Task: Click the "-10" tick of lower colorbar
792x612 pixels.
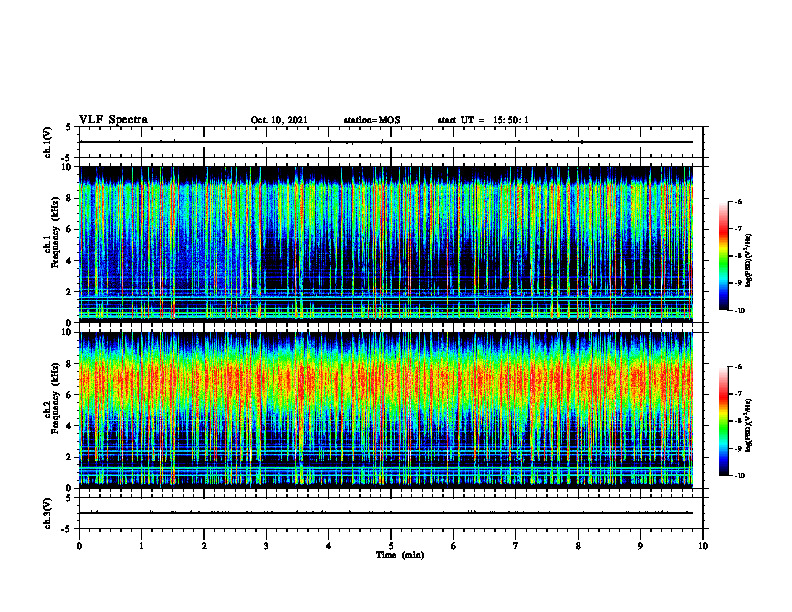Action: [740, 475]
